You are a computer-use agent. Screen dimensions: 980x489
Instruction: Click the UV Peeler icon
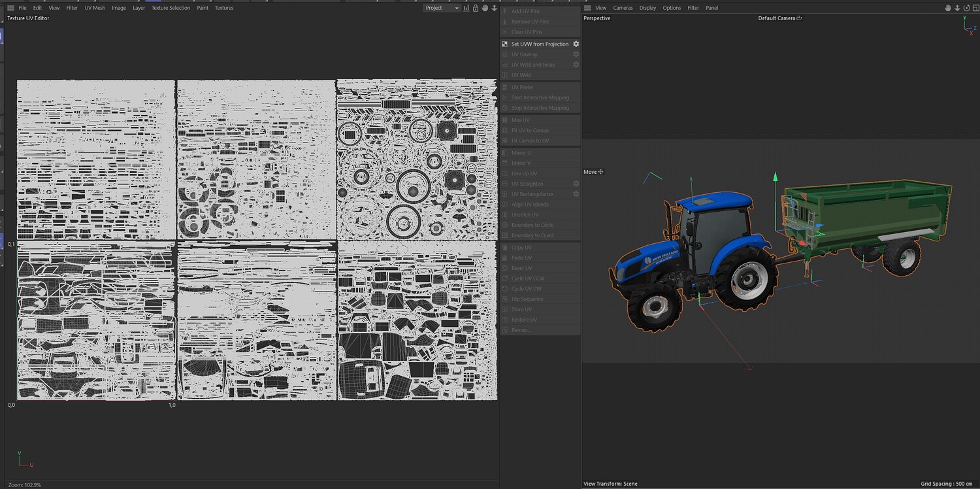(505, 87)
